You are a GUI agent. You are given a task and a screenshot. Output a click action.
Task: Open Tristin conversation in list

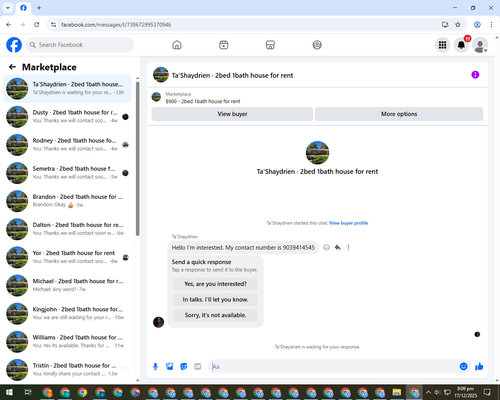click(x=67, y=370)
